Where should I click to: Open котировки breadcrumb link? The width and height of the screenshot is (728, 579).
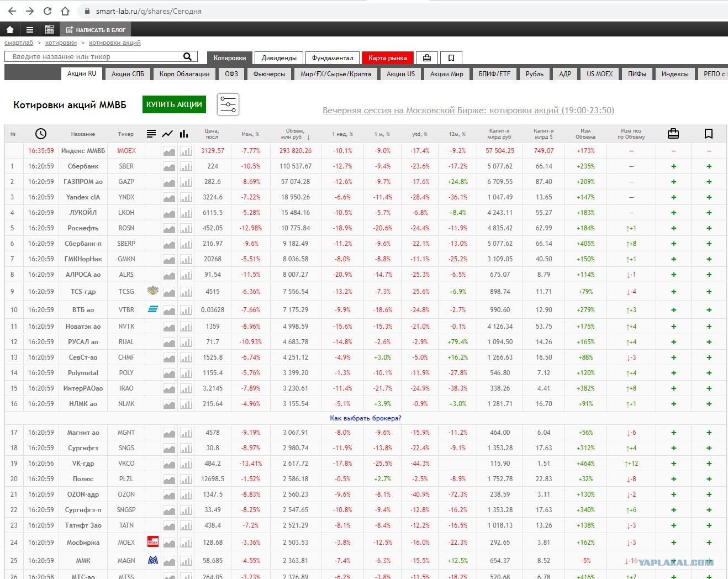coord(61,43)
